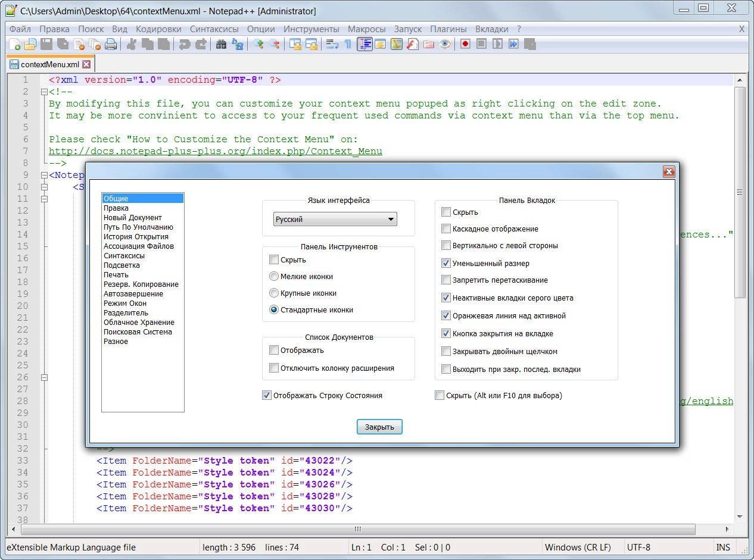Viewport: 754px width, 560px height.
Task: Toggle file monitoring eye icon
Action: pos(445,44)
